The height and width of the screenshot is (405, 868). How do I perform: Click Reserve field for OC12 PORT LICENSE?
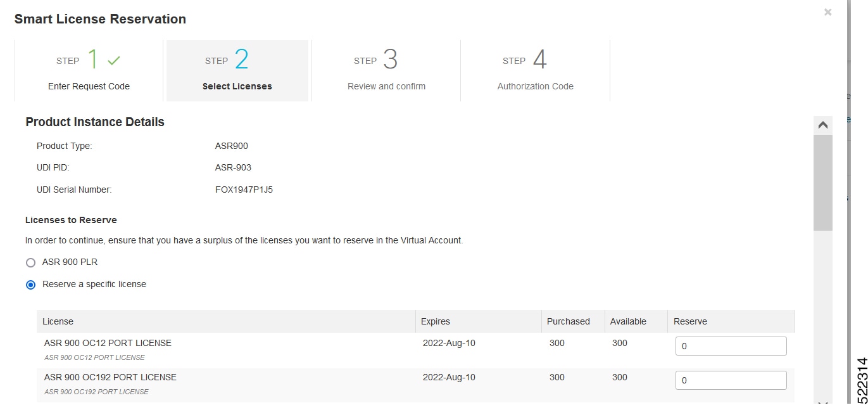pos(731,346)
